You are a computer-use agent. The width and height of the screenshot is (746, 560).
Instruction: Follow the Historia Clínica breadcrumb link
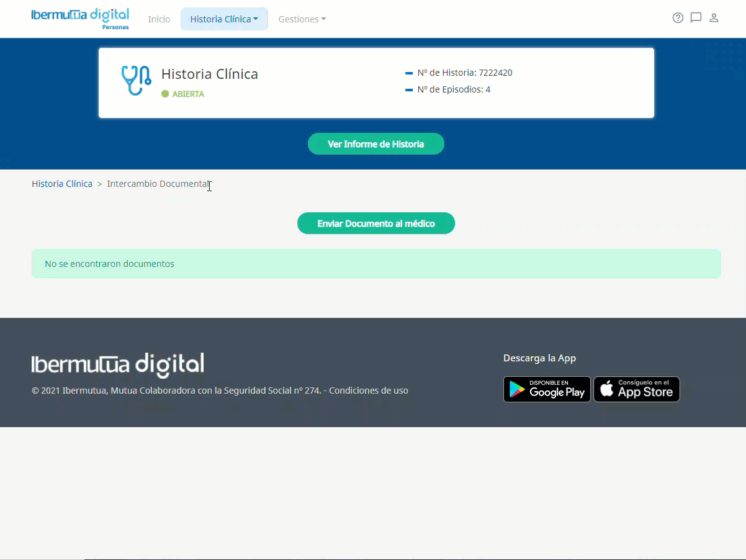pos(62,184)
